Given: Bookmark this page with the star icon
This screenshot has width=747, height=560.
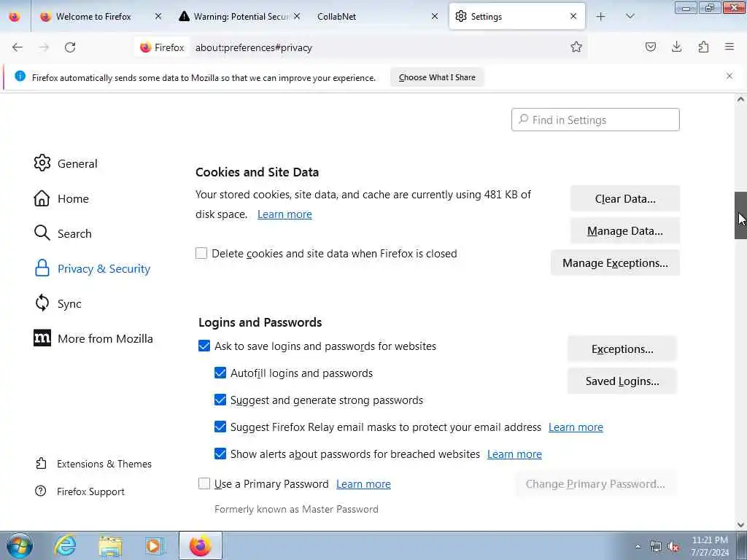Looking at the screenshot, I should click(x=576, y=47).
